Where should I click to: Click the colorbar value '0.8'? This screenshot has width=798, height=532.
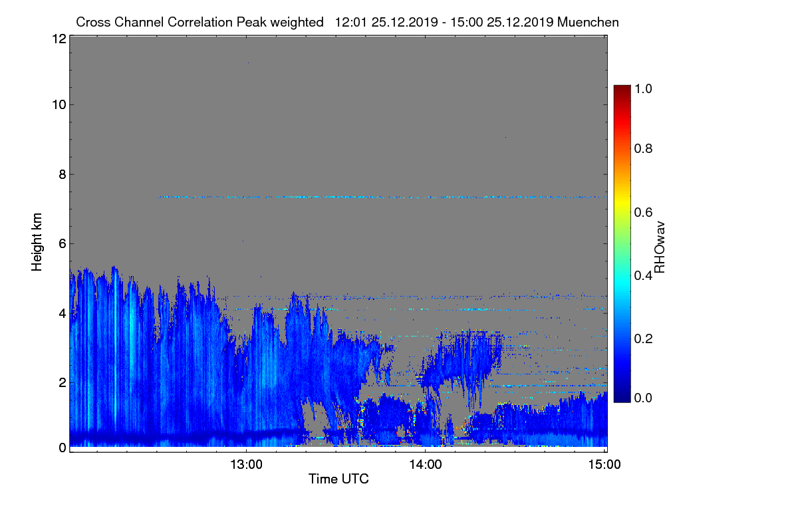pos(643,148)
